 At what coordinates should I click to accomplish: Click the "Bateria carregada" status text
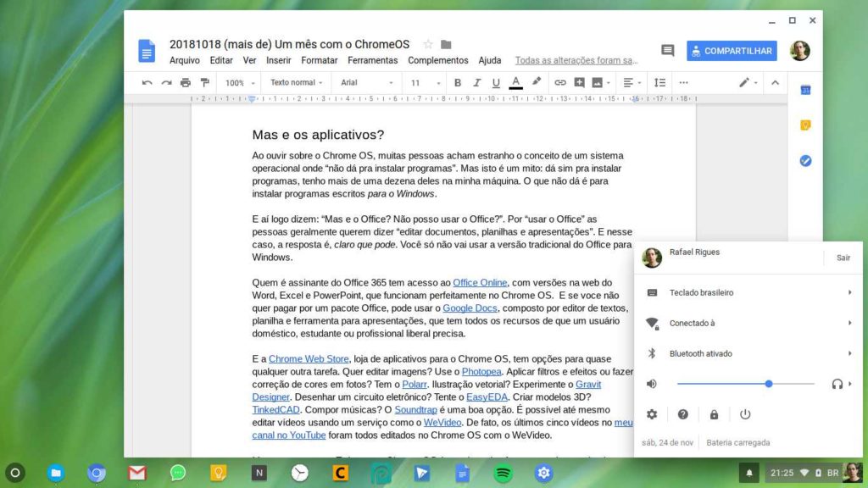(x=738, y=442)
